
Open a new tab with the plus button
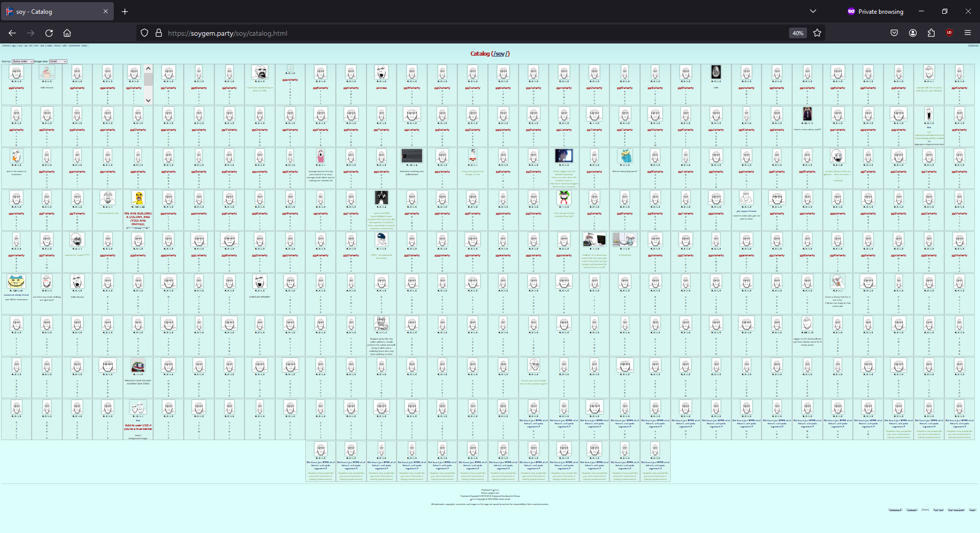click(125, 11)
